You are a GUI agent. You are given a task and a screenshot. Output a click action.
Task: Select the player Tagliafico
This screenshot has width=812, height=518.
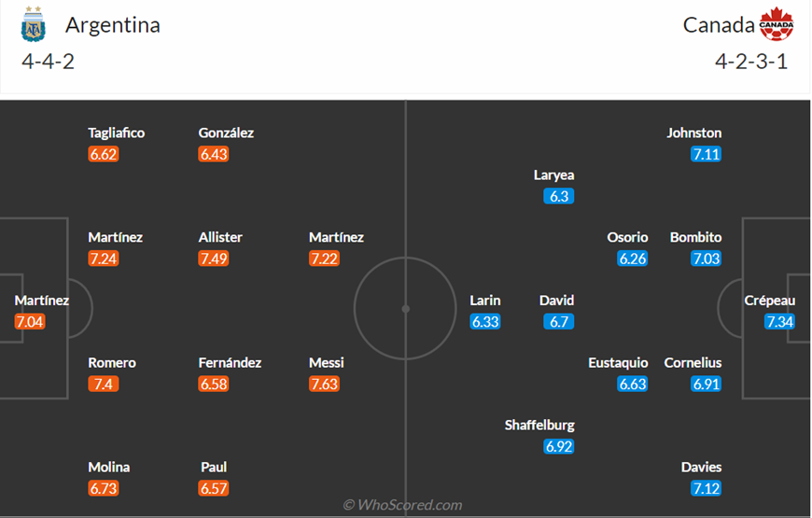[117, 133]
